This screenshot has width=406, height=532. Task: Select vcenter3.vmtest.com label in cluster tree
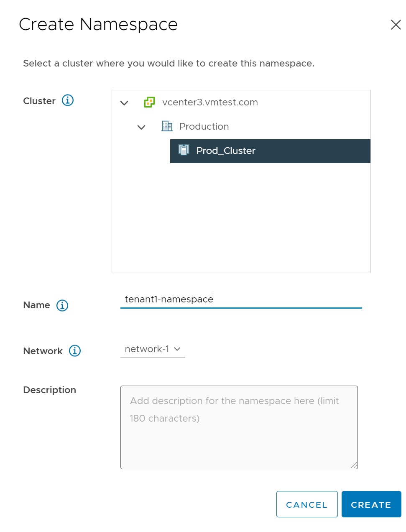click(x=210, y=102)
